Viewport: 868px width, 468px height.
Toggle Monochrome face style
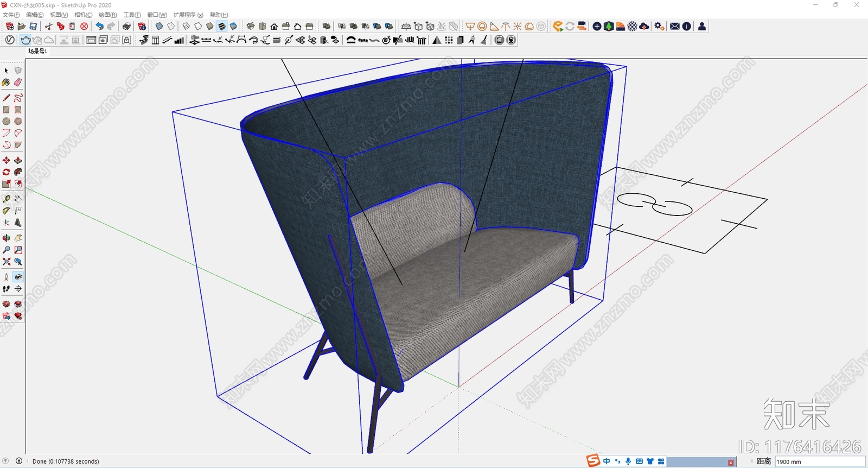coord(234,26)
